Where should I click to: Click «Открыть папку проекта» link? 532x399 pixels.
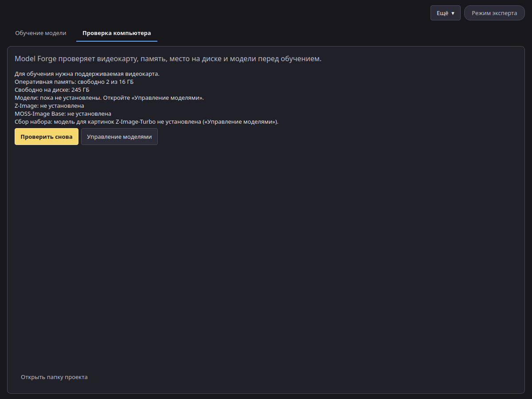[x=54, y=377]
